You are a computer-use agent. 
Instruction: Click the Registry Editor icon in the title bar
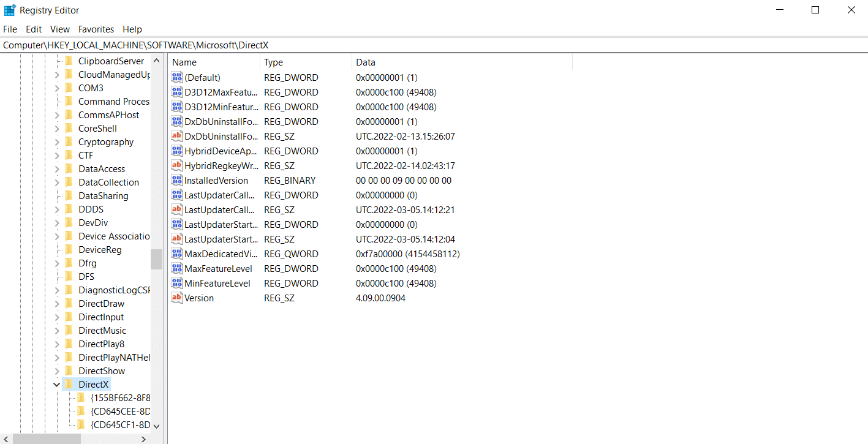pos(10,10)
